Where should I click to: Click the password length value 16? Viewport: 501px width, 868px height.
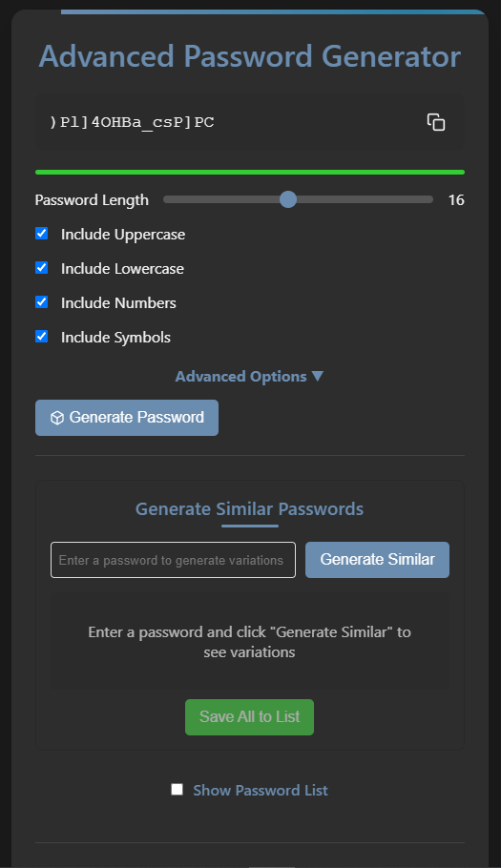click(456, 200)
